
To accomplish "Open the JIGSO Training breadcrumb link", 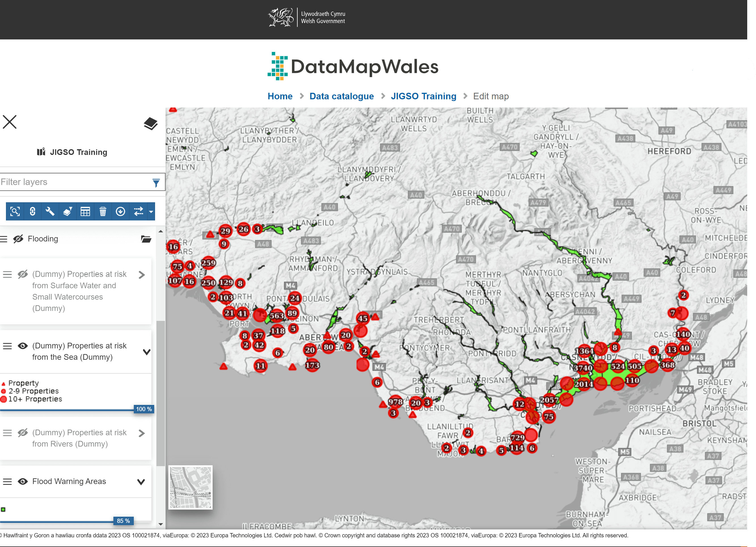I will pos(423,96).
